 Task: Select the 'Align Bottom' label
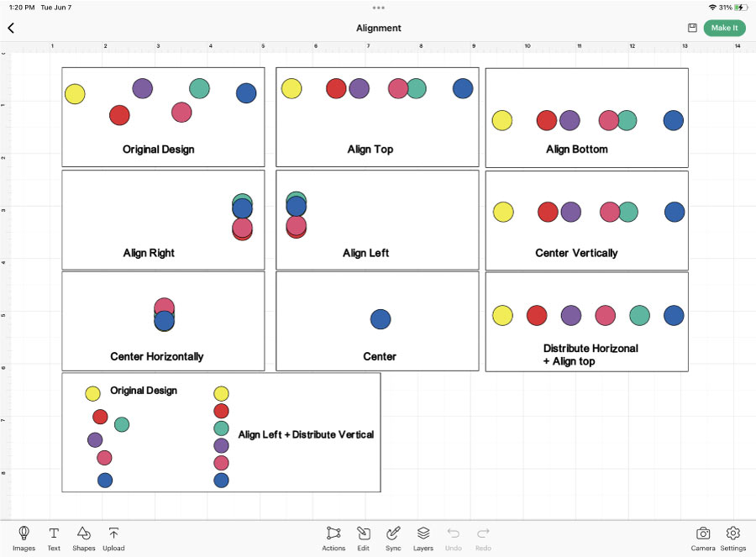pos(576,149)
